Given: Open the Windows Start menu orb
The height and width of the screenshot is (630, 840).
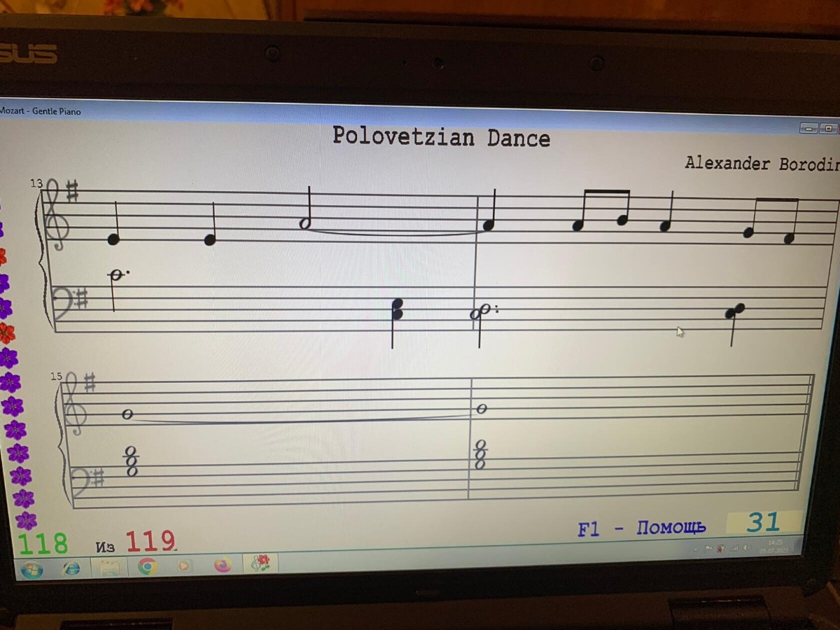Looking at the screenshot, I should pyautogui.click(x=31, y=570).
